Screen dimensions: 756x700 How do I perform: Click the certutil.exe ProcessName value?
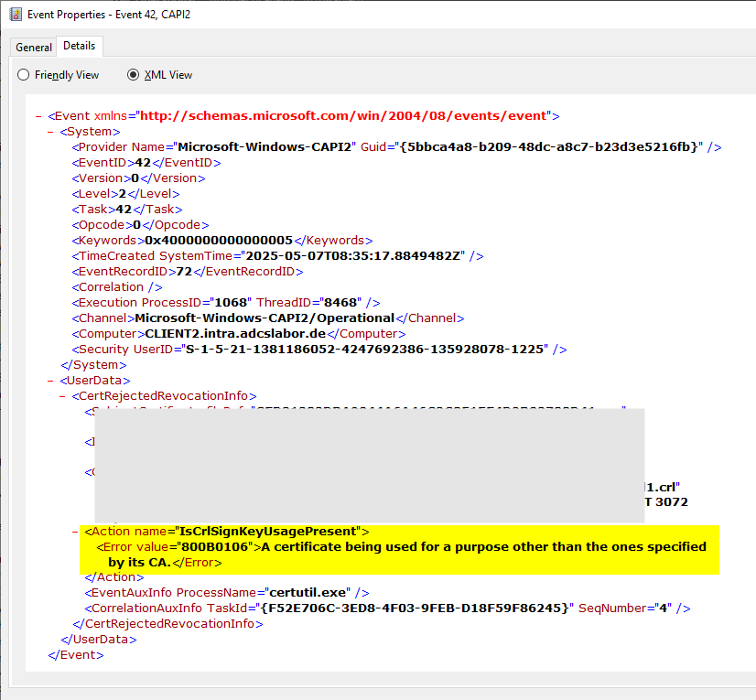coord(308,593)
